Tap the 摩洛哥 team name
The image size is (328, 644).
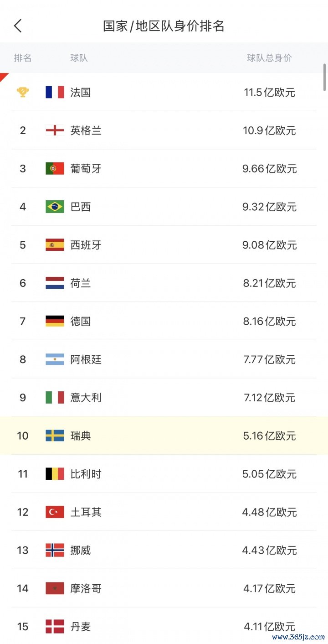point(86,588)
